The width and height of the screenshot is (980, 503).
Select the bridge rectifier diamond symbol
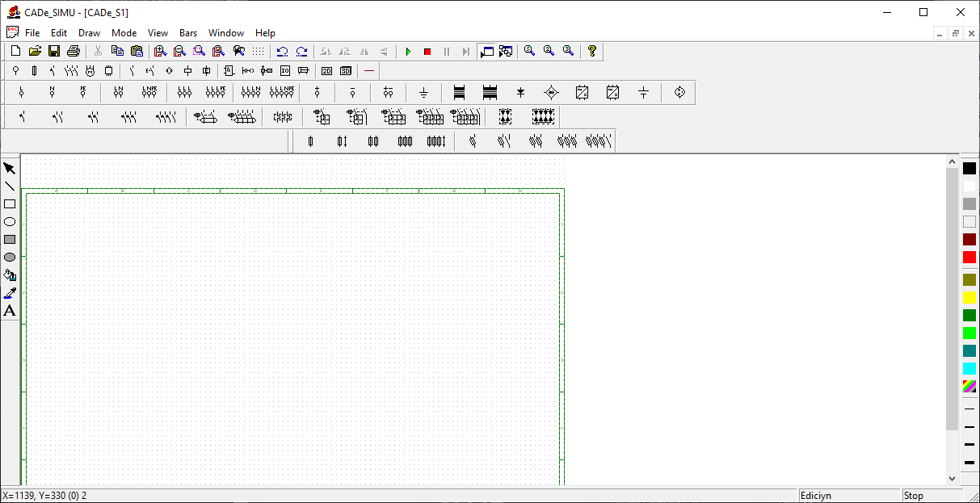click(551, 92)
